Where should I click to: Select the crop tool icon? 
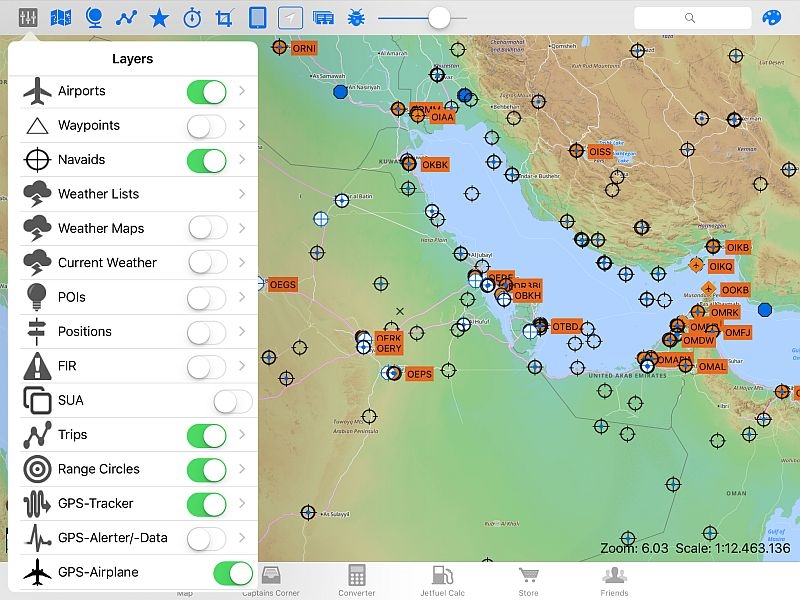[x=224, y=18]
